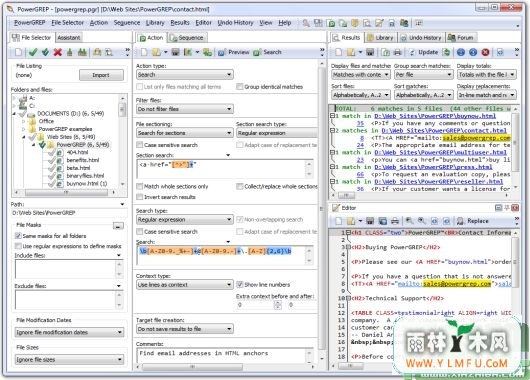This screenshot has width=530, height=380.
Task: Click the Save action floppy icon
Action: [175, 52]
